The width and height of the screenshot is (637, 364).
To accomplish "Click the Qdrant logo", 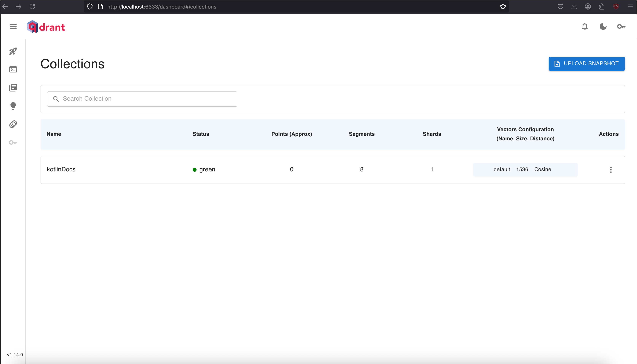I will point(46,26).
